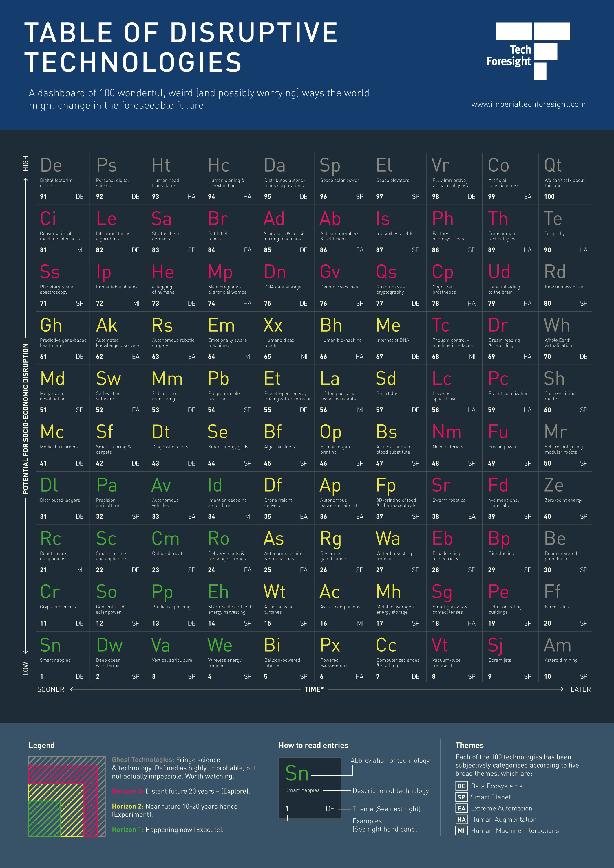Click the green Horizon 1 legend square
Image resolution: width=614 pixels, height=868 pixels.
click(x=44, y=818)
